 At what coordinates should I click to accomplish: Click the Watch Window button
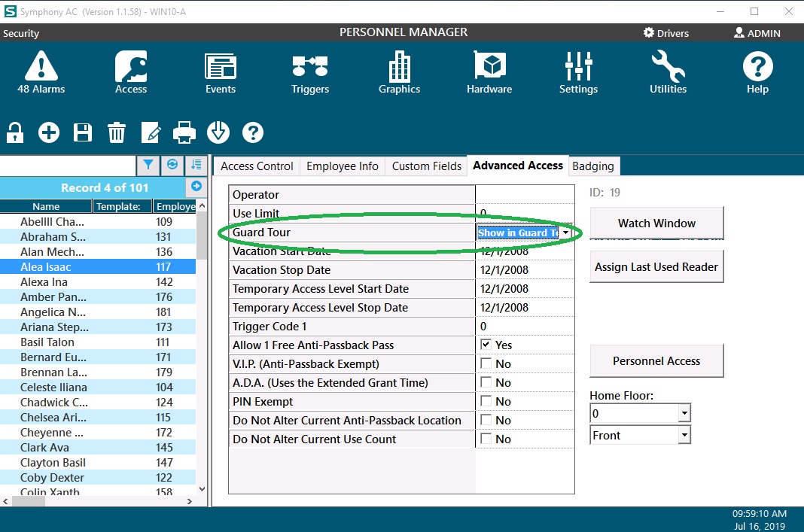click(x=657, y=223)
